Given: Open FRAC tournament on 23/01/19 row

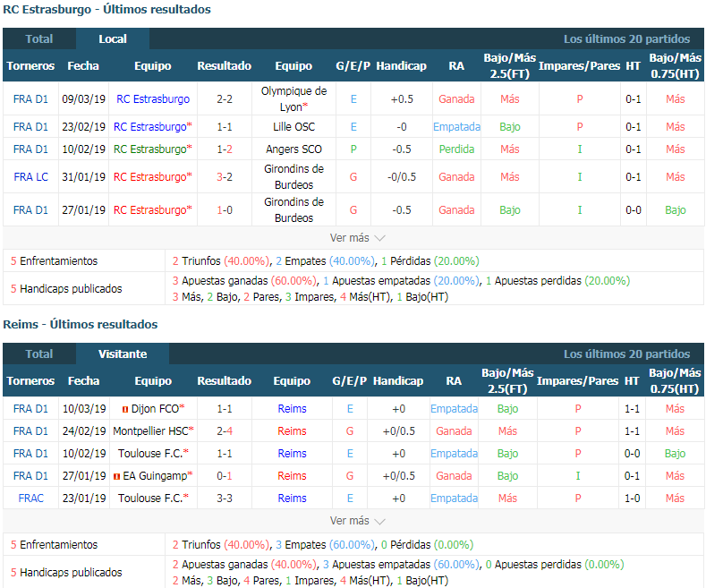Looking at the screenshot, I should pyautogui.click(x=30, y=498).
